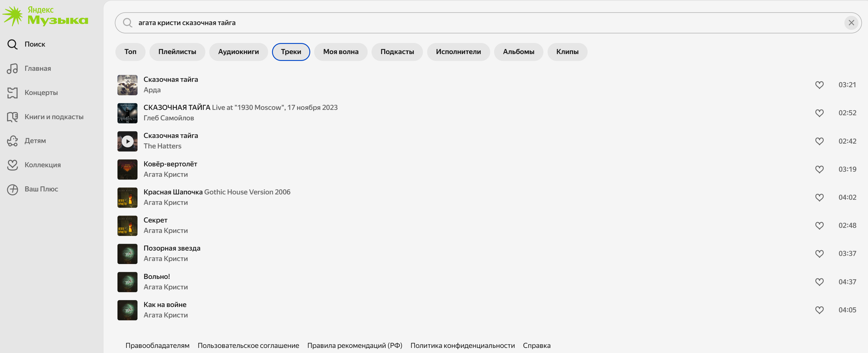Open the Секрет album cover
This screenshot has height=353, width=868.
click(x=127, y=225)
